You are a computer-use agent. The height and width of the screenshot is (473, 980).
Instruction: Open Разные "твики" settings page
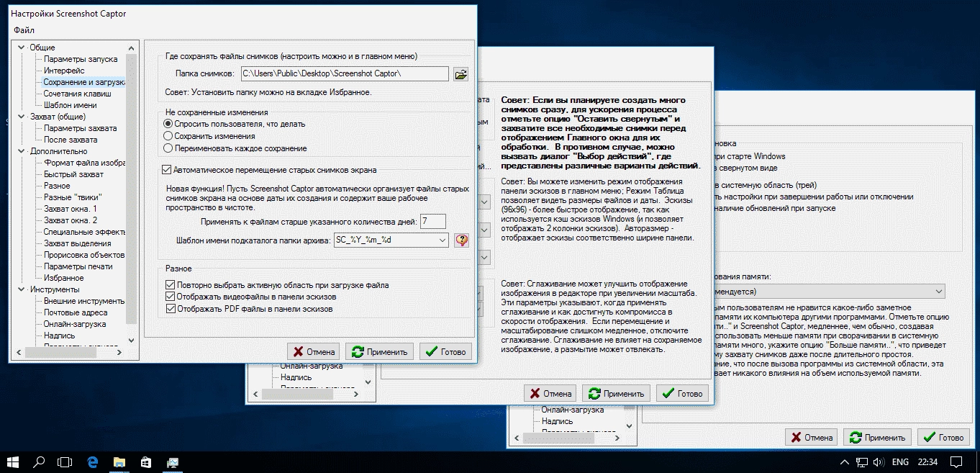click(73, 197)
